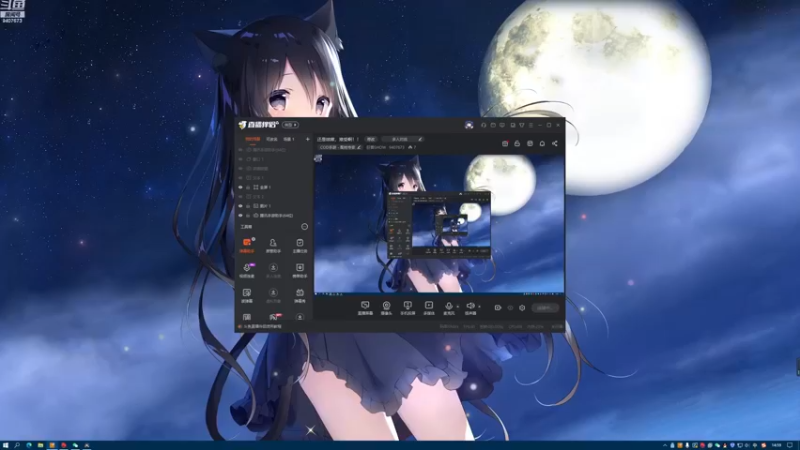
Task: Add a new scene with plus button
Action: 308,139
